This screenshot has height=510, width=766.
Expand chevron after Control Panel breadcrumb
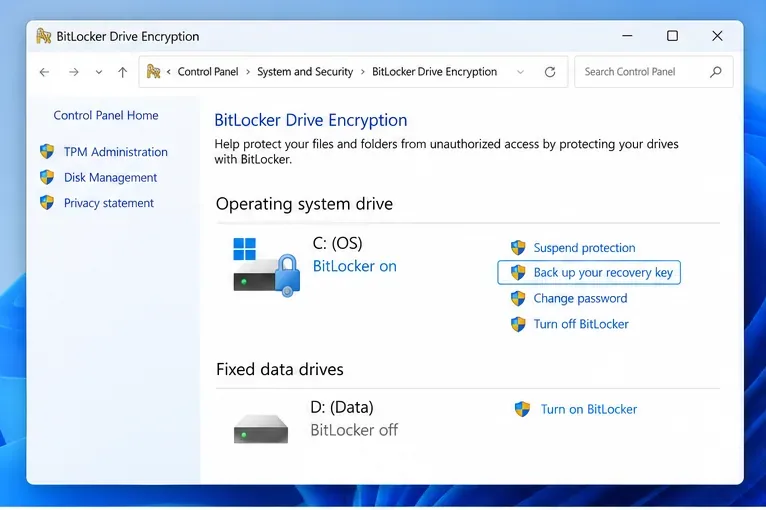tap(248, 72)
